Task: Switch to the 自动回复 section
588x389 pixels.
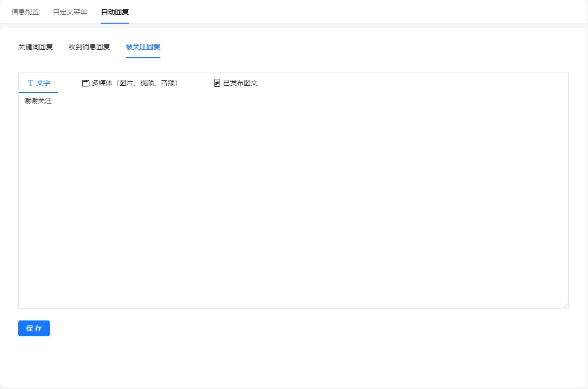Action: tap(114, 12)
